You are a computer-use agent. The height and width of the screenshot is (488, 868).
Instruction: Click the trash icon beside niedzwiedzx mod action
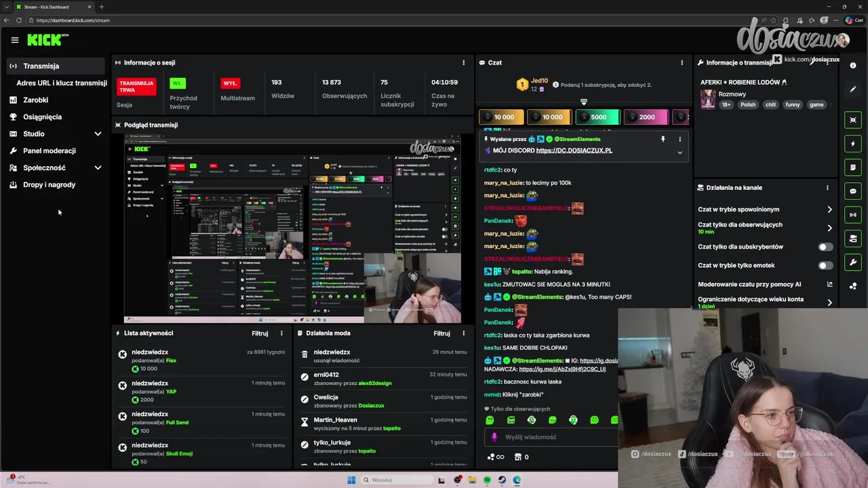(x=304, y=354)
